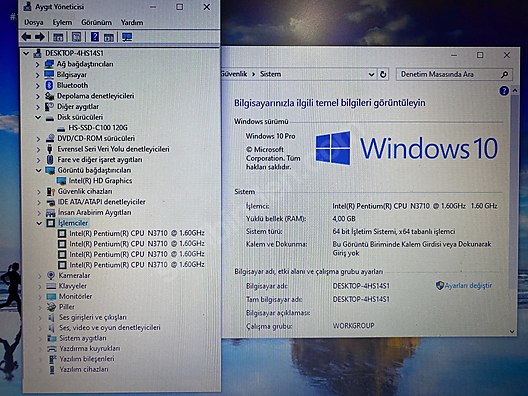
Task: Expand Ağ bağdaştırıcıları category
Action: 37,64
